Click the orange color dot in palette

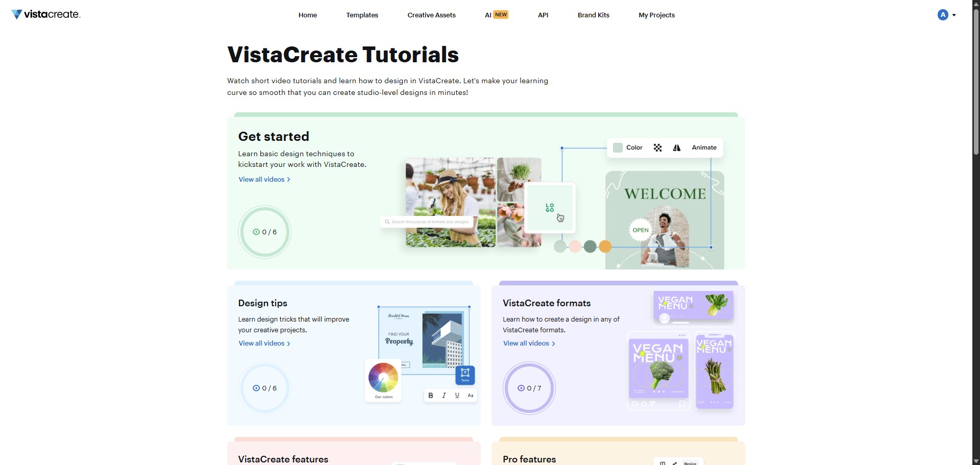[605, 247]
